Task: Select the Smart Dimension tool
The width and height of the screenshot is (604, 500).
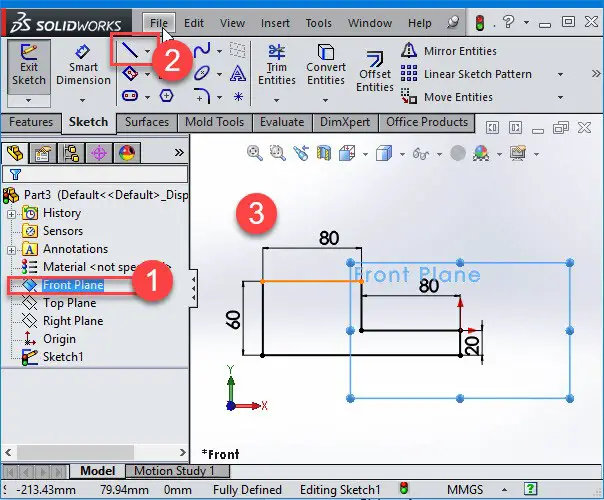Action: (83, 65)
